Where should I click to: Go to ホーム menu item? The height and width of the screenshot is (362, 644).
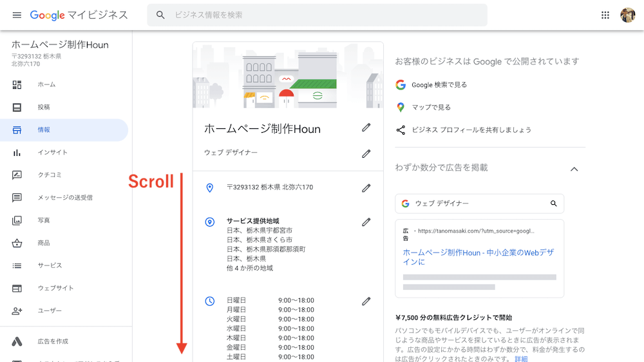click(x=46, y=84)
